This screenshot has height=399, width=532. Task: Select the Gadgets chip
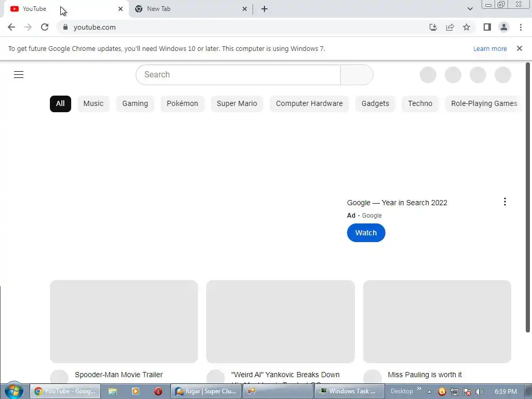coord(375,104)
